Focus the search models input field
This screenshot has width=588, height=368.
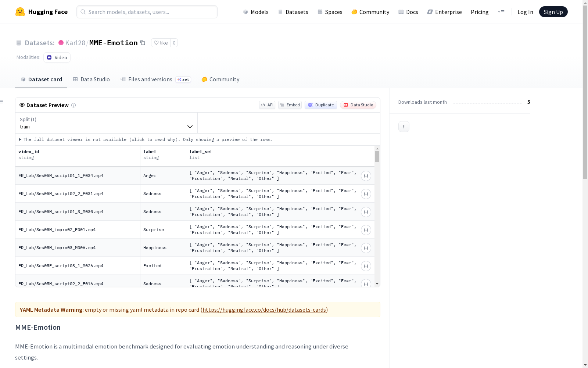147,12
